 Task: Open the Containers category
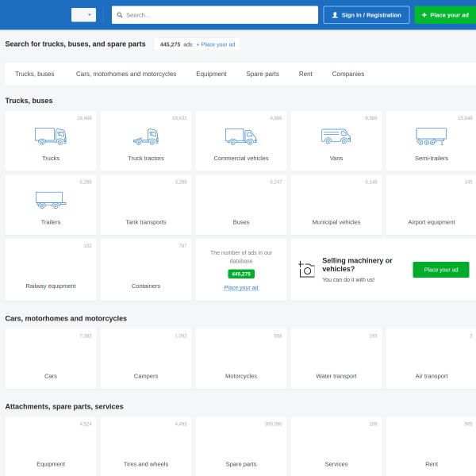pyautogui.click(x=146, y=270)
